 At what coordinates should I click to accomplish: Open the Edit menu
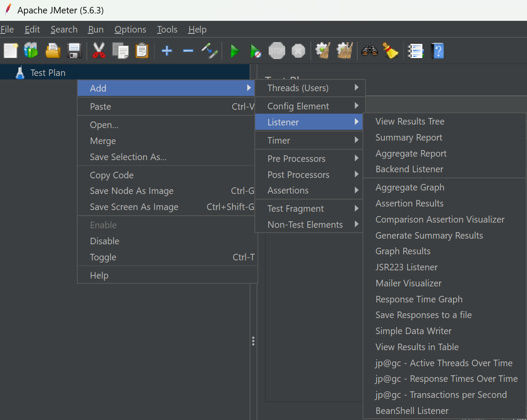tap(33, 30)
